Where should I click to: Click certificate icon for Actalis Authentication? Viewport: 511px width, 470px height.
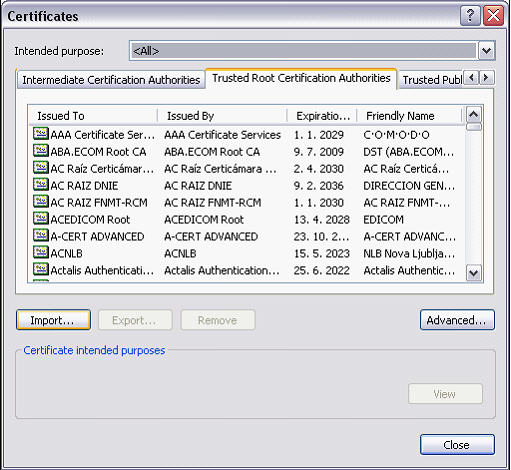pyautogui.click(x=41, y=269)
